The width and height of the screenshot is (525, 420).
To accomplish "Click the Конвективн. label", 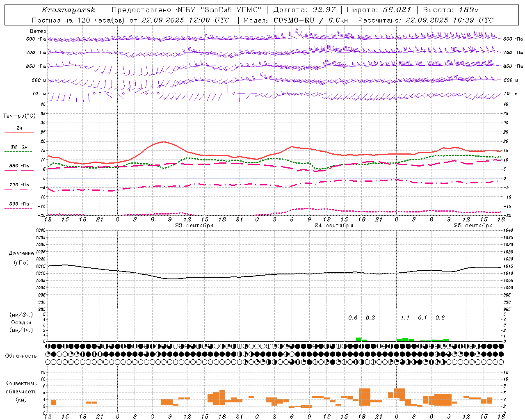I will [x=21, y=383].
